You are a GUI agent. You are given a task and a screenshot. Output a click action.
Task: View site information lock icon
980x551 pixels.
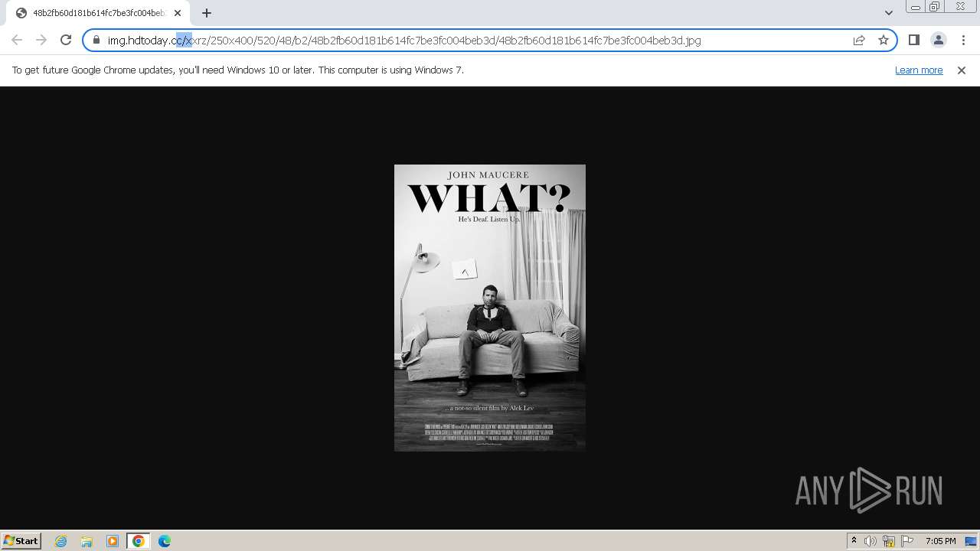[x=96, y=41]
